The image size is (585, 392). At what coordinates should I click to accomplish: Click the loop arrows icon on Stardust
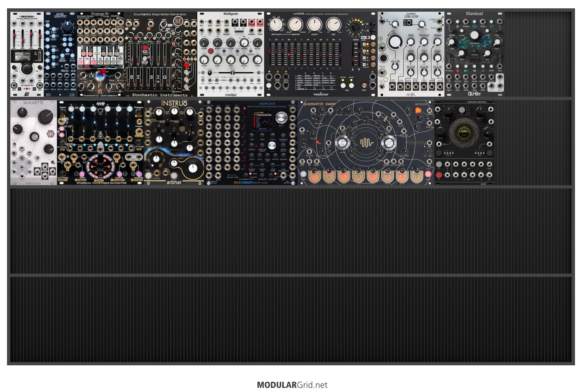[x=483, y=71]
